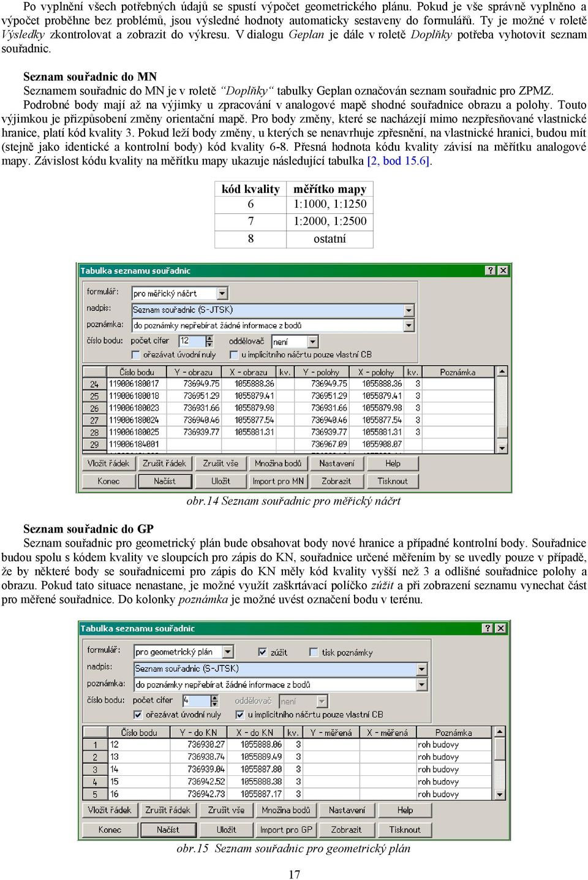Uncheck 'u implicitního náčrtu pouze vlastní CB' in geometrický plán dialog

[239, 715]
